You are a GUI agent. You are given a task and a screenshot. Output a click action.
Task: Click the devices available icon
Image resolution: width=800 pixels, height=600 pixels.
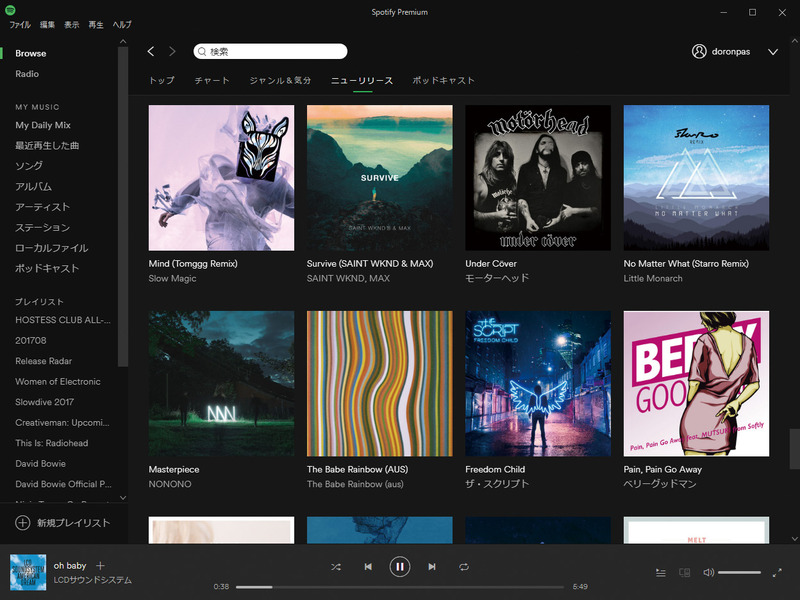685,572
